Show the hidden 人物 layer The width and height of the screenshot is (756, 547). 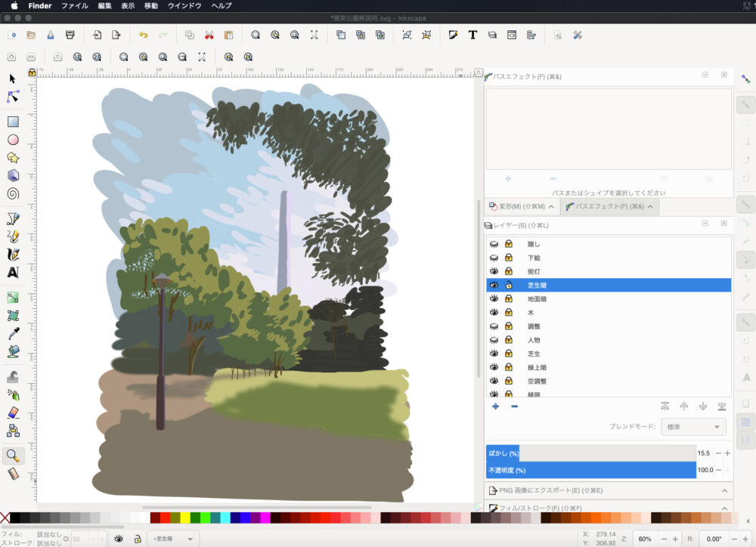tap(494, 340)
